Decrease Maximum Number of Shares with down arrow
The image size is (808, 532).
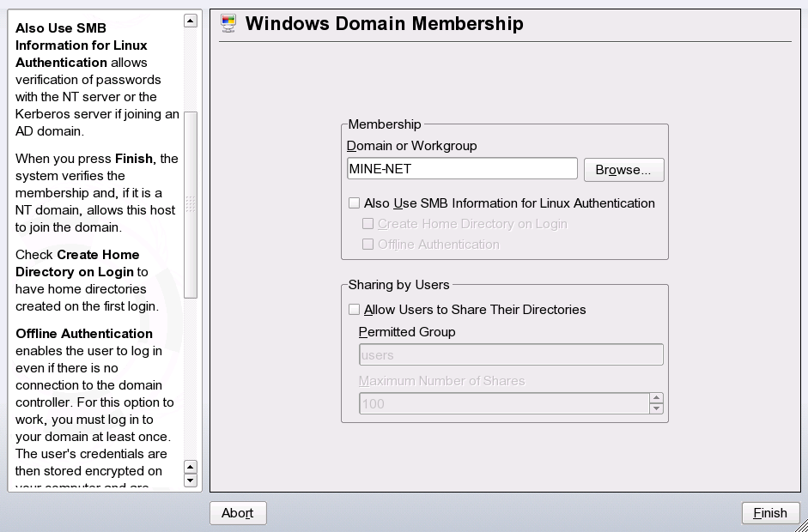[656, 408]
